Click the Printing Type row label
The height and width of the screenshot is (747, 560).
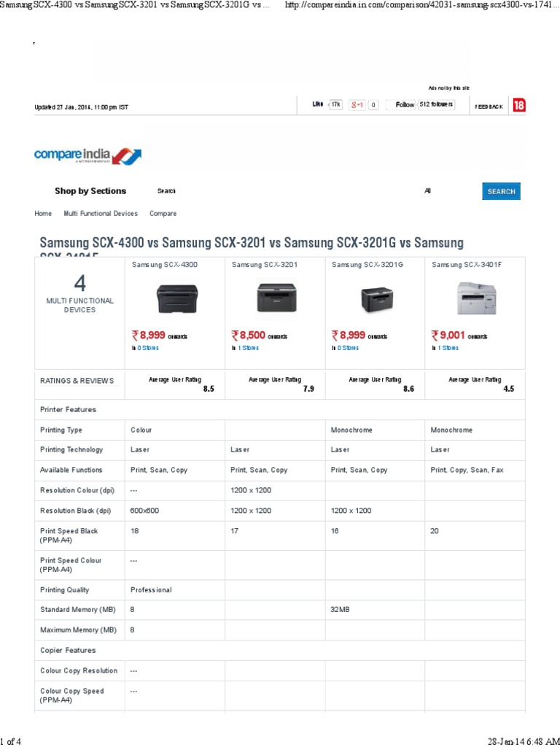(61, 430)
